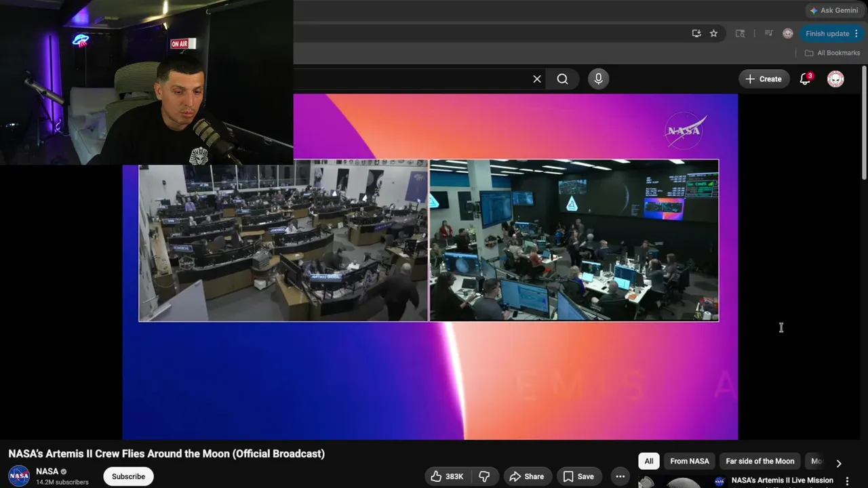Open more actions ellipsis beside Save
This screenshot has height=488, width=868.
point(620,476)
